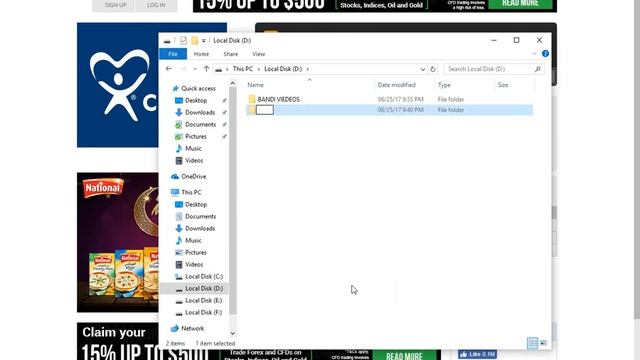This screenshot has height=360, width=640.
Task: Select the BANDI VIEDEOS folder
Action: point(278,99)
